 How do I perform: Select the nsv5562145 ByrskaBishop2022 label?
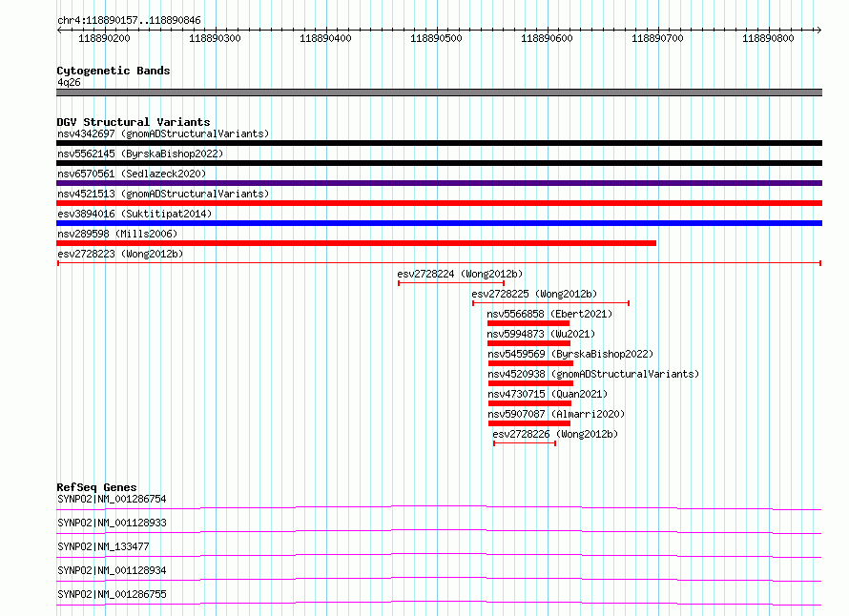(140, 154)
